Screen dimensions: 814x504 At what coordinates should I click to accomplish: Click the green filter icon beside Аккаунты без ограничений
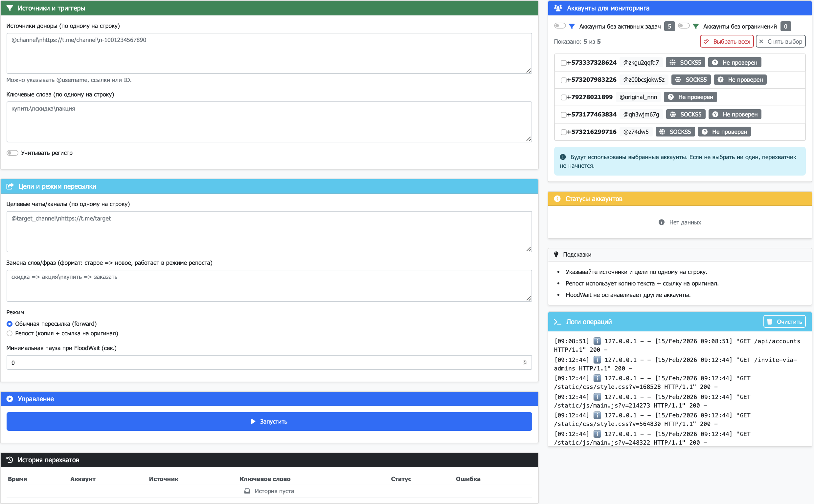pyautogui.click(x=695, y=26)
